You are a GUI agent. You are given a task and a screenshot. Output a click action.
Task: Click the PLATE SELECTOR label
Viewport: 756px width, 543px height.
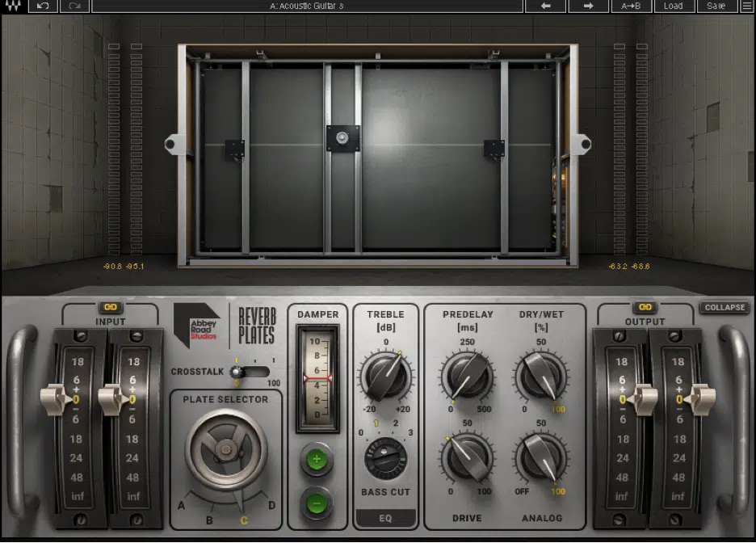pyautogui.click(x=225, y=399)
